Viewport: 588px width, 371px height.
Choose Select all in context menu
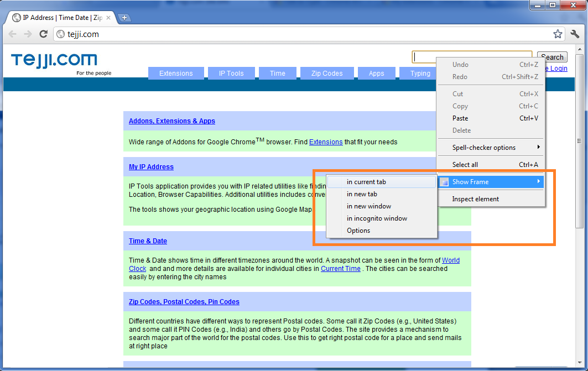491,165
